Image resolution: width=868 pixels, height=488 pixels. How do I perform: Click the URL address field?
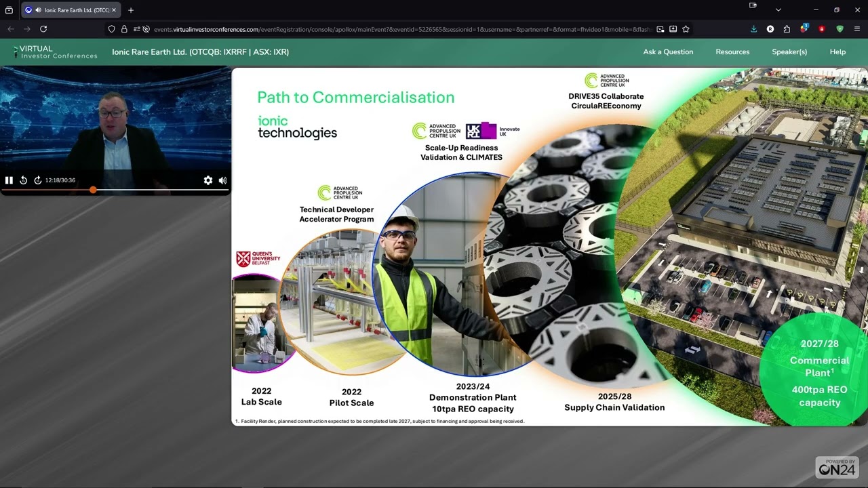401,29
